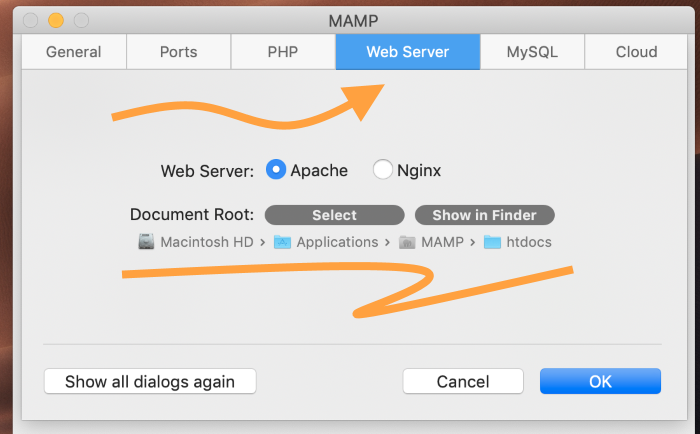This screenshot has height=434, width=700.
Task: Click the htdocs path label
Action: coord(529,242)
